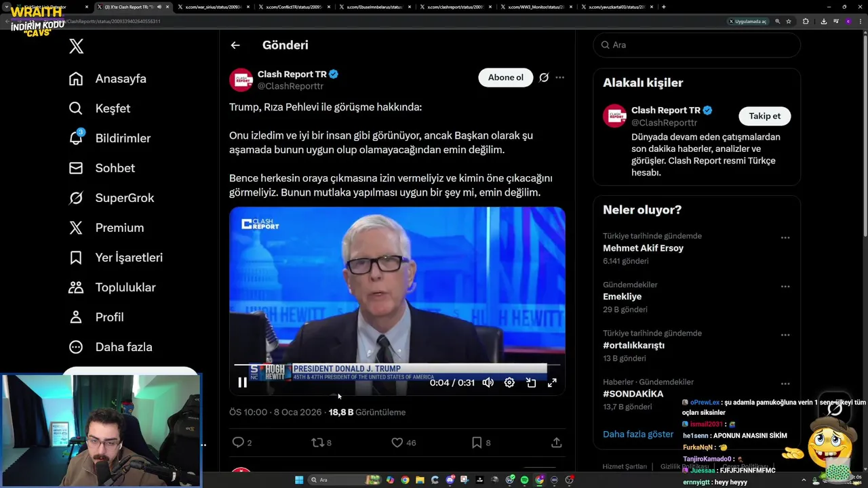The image size is (868, 488).
Task: Click the Ara search field
Action: [696, 45]
